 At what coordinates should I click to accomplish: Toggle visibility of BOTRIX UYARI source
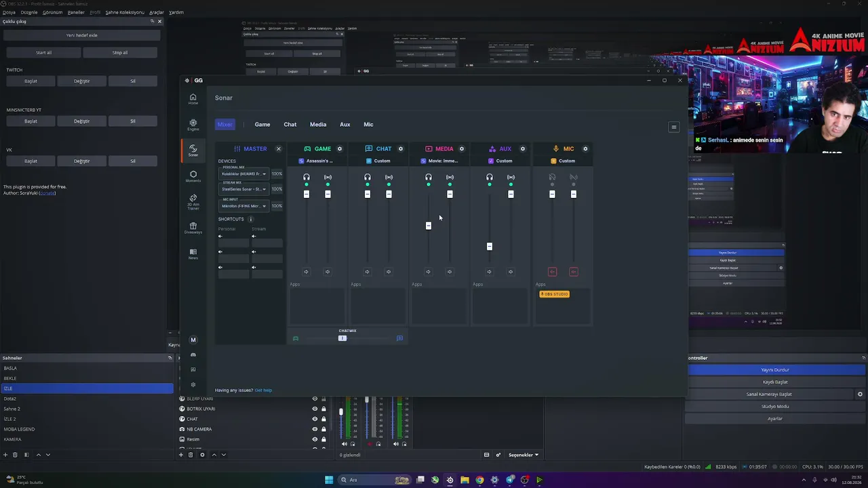click(x=315, y=409)
